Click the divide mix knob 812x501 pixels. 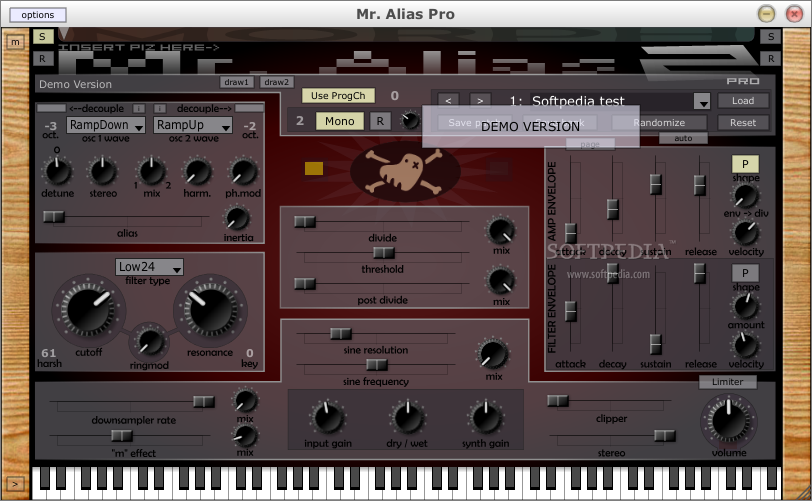pyautogui.click(x=500, y=231)
